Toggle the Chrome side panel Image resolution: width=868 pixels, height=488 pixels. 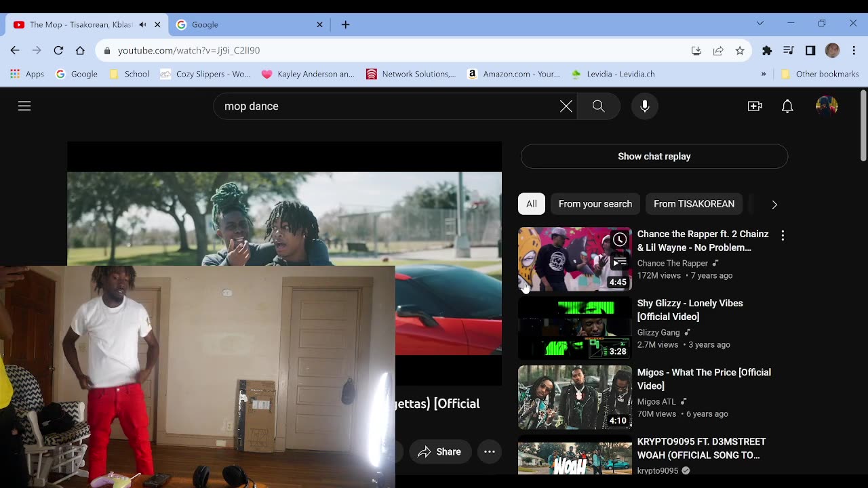[810, 50]
